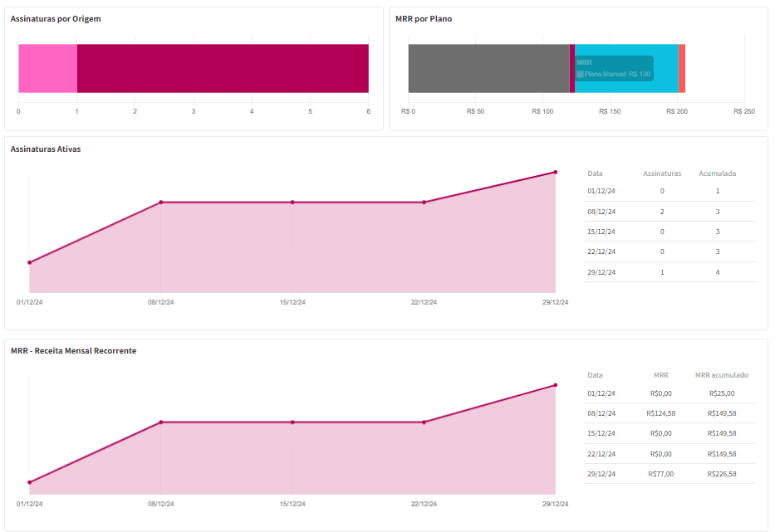Click the dark magenta bar segment in Assinaturas por Origem
The width and height of the screenshot is (775, 532).
click(x=223, y=68)
